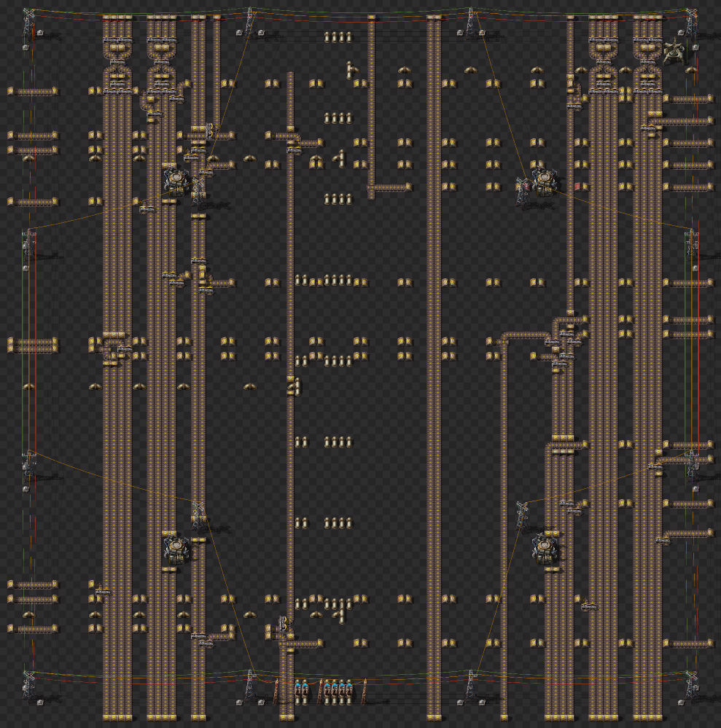This screenshot has width=721, height=728.
Task: Click the brown medium pole between the pump groups
Action: click(x=320, y=690)
